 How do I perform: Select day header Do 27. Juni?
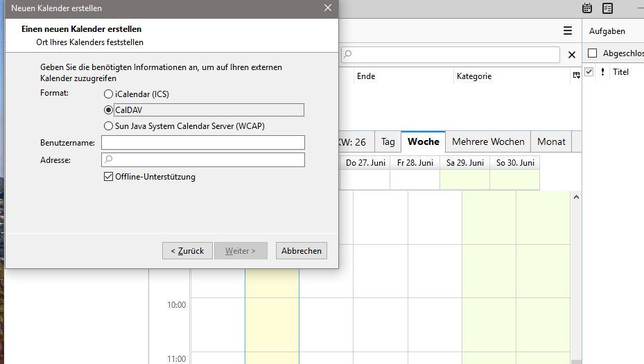point(365,163)
